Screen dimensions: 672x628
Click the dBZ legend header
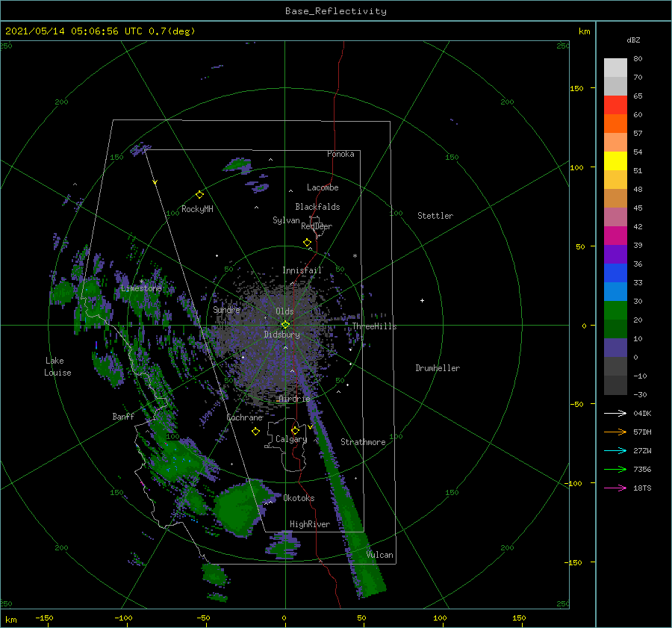633,40
